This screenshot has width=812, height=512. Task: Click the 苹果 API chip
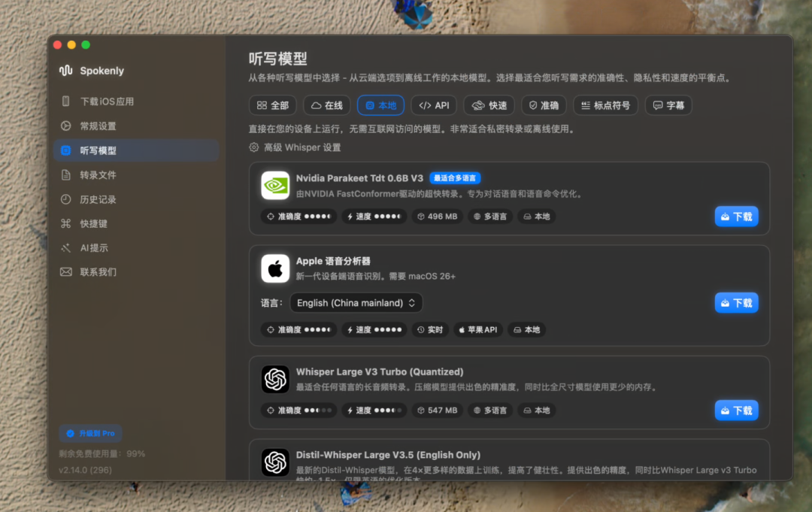click(478, 330)
